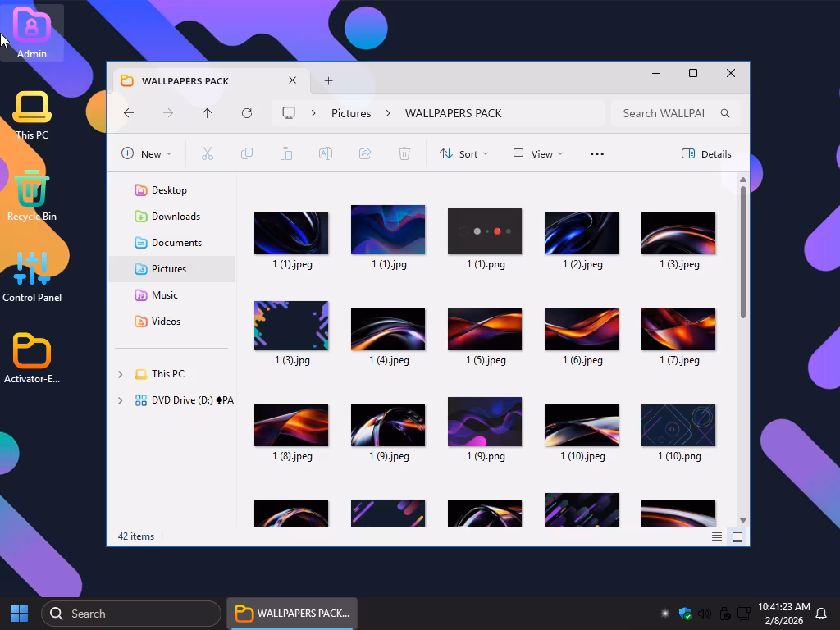Screen dimensions: 840x630
Task: Open the See more options menu
Action: [x=596, y=153]
